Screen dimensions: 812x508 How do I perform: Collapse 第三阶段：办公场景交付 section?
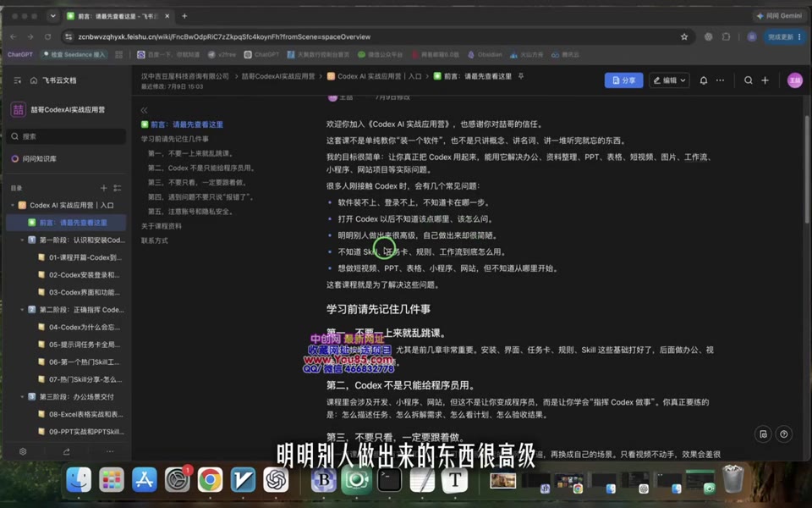[22, 396]
